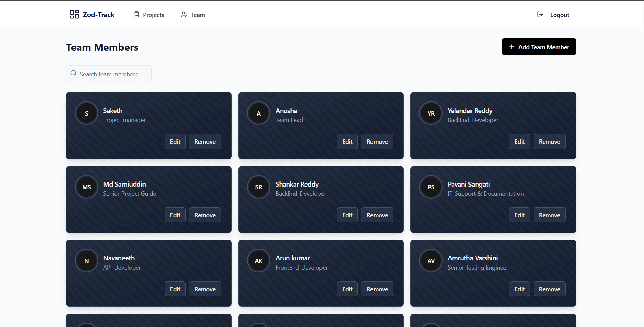The height and width of the screenshot is (327, 644).
Task: Edit Pavani Sangati's details
Action: point(519,215)
